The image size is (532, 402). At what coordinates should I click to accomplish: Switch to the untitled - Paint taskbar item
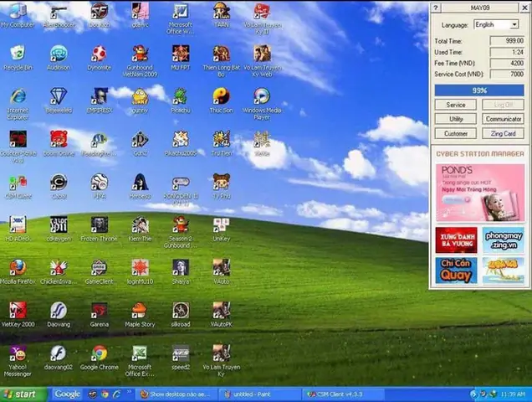pos(258,394)
